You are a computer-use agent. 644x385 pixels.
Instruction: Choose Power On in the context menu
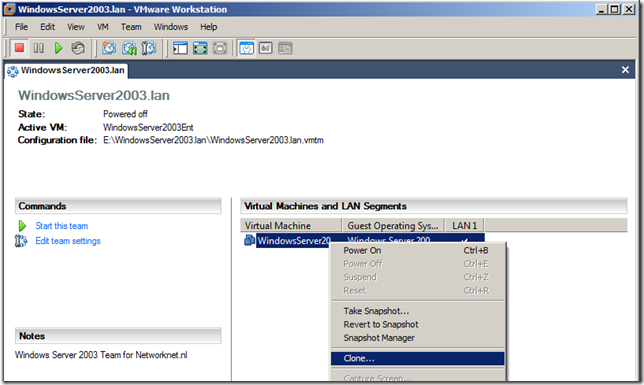click(418, 250)
